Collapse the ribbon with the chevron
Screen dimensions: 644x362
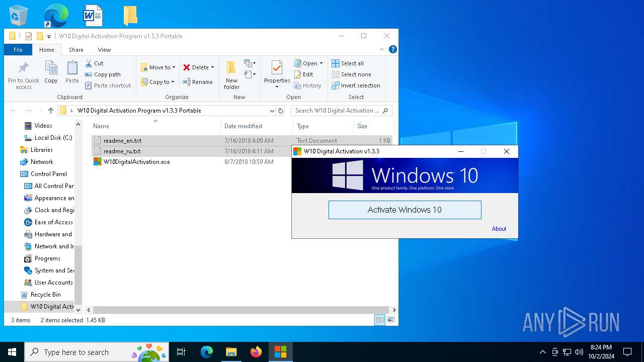[x=382, y=49]
